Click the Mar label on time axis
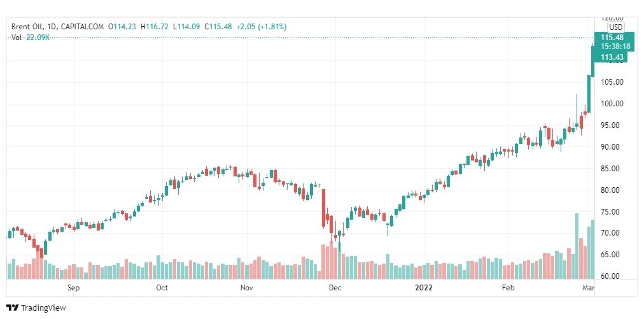Viewport: 644px width, 319px height. 589,288
